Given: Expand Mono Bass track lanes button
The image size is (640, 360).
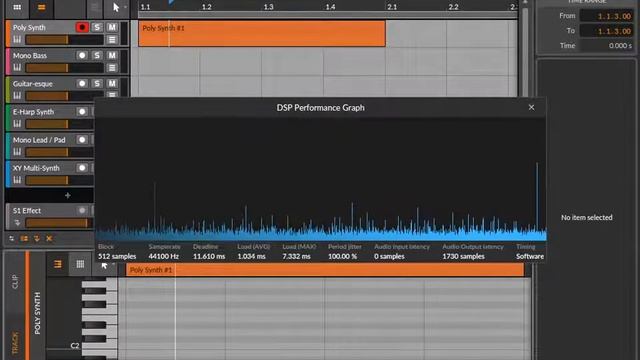Looking at the screenshot, I should point(112,68).
